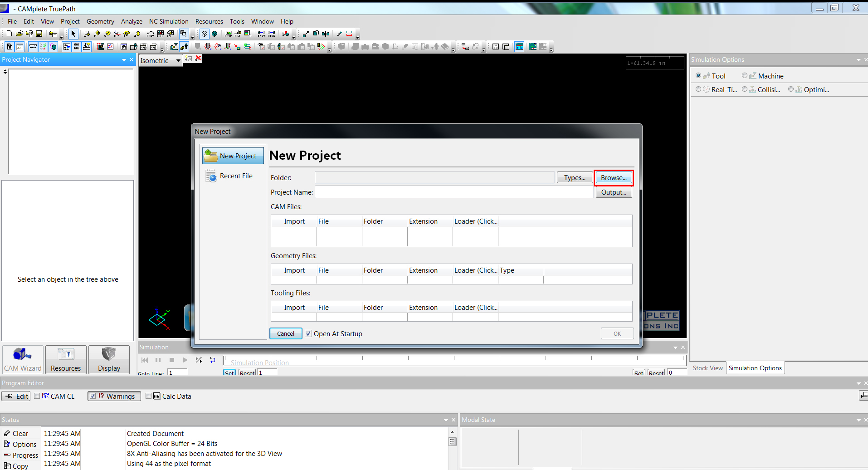Open the CAM Wizard panel button
Screen dimensions: 868x470
point(23,359)
